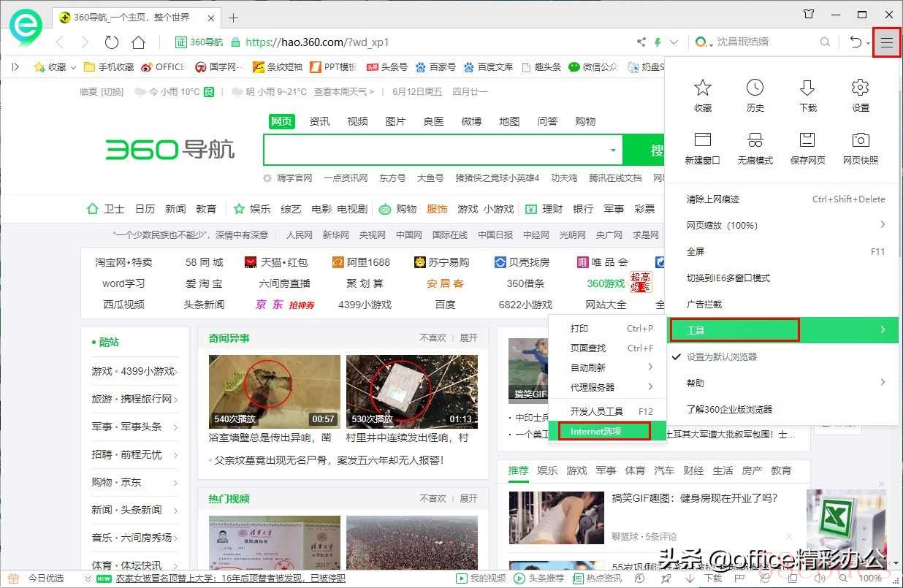
Task: Open the 手机收藏 bookmark folder
Action: point(109,66)
